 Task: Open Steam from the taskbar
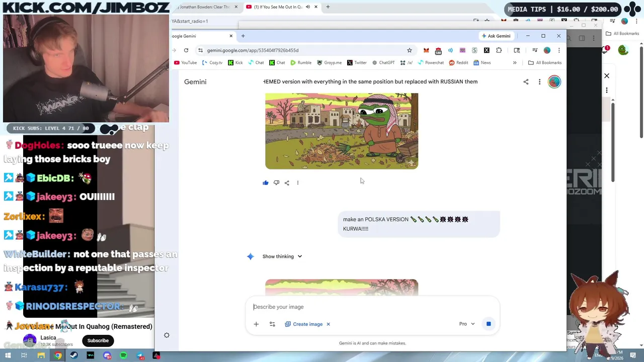[74, 355]
